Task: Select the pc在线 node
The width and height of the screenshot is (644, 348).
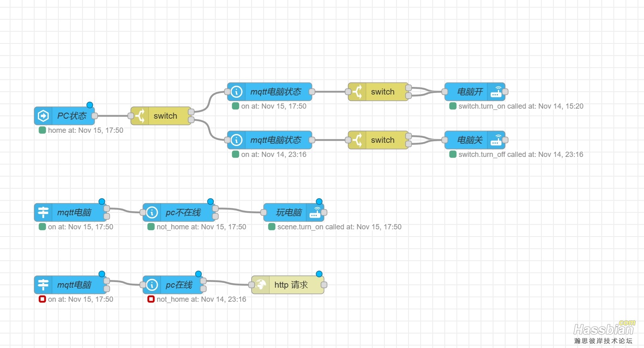Action: (x=173, y=285)
